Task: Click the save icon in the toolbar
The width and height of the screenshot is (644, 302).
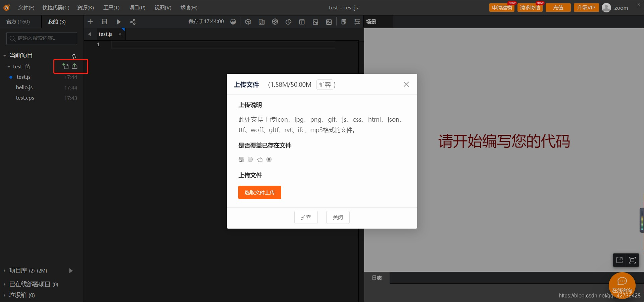Action: (104, 21)
